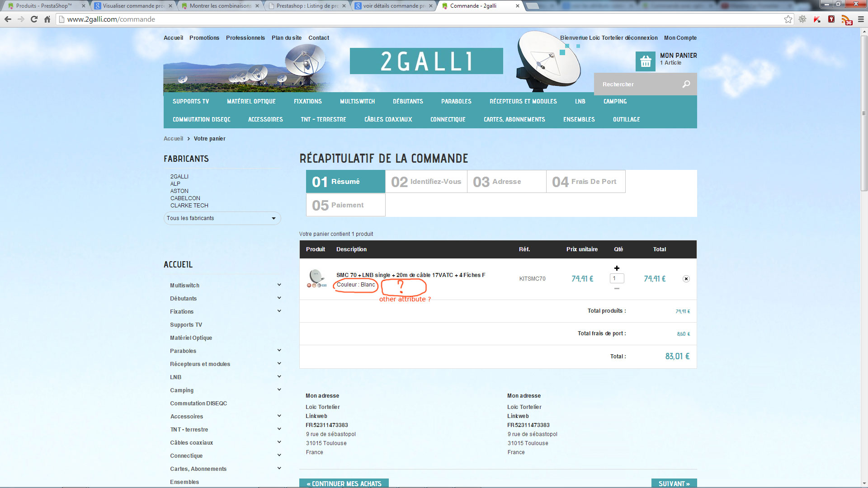The height and width of the screenshot is (488, 868).
Task: Click the search magnifier icon
Action: [686, 84]
